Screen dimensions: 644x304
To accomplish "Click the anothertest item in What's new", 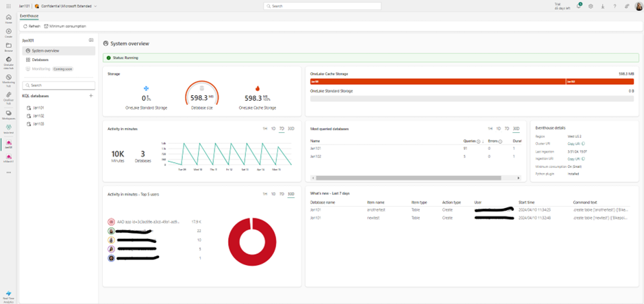I will pos(376,210).
